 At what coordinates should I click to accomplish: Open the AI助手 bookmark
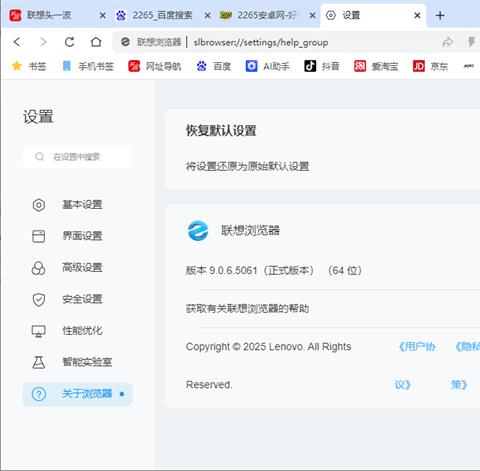coord(267,66)
